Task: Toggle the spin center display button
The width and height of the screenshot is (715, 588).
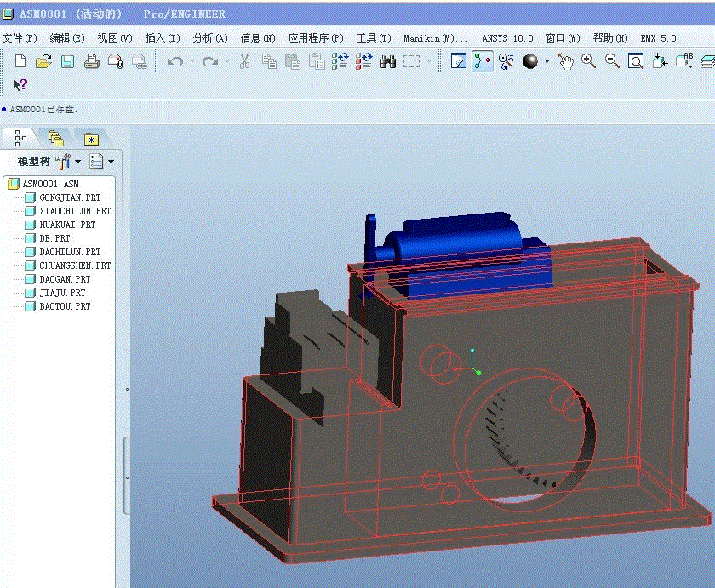Action: 483,61
